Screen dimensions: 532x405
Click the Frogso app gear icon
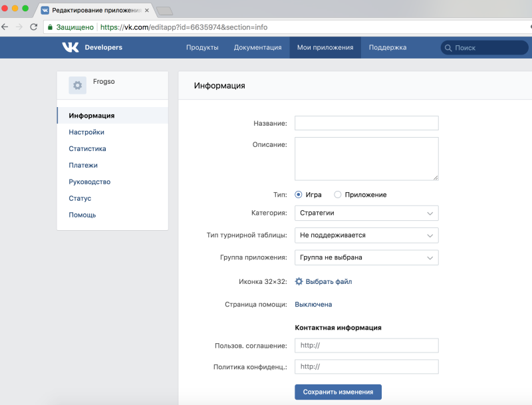[77, 85]
